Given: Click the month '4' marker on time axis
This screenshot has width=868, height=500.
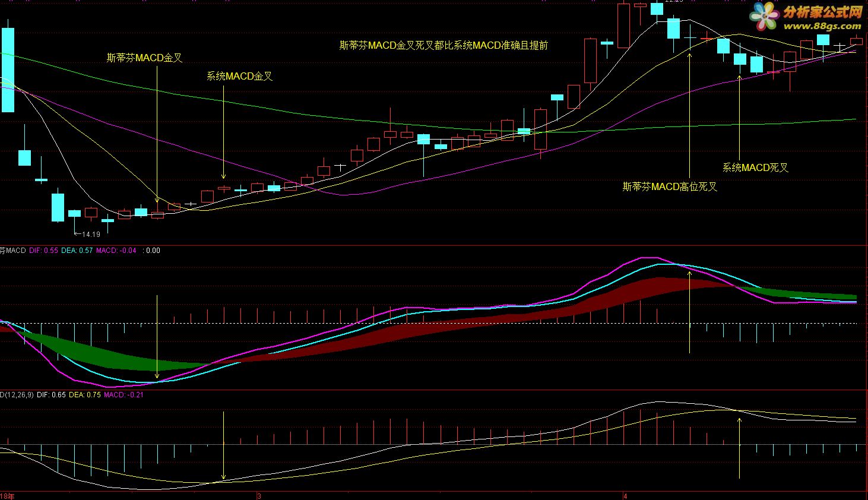Looking at the screenshot, I should [x=625, y=496].
